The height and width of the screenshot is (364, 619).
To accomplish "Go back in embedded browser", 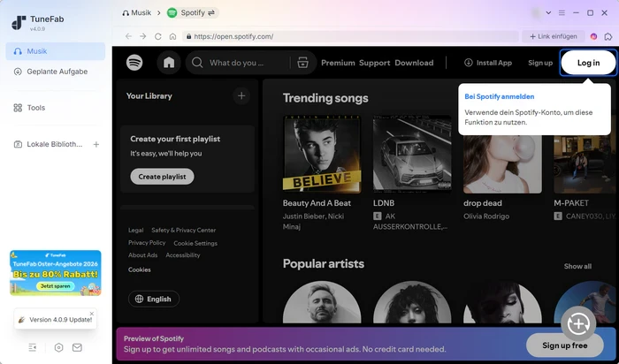I will (x=128, y=36).
